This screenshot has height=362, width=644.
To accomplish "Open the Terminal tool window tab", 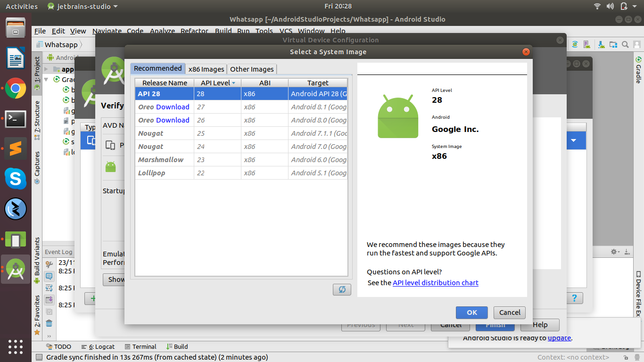I will (140, 346).
